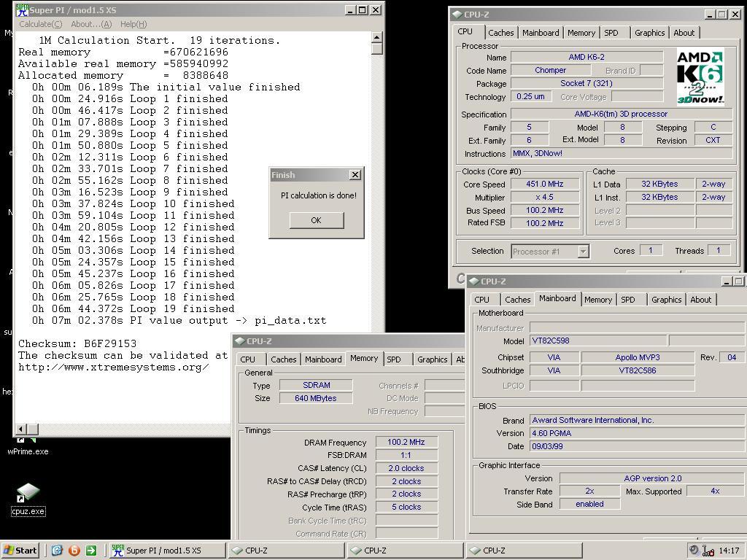The height and width of the screenshot is (560, 747).
Task: Open Graphics tab in Memory CPU-Z window
Action: [433, 359]
